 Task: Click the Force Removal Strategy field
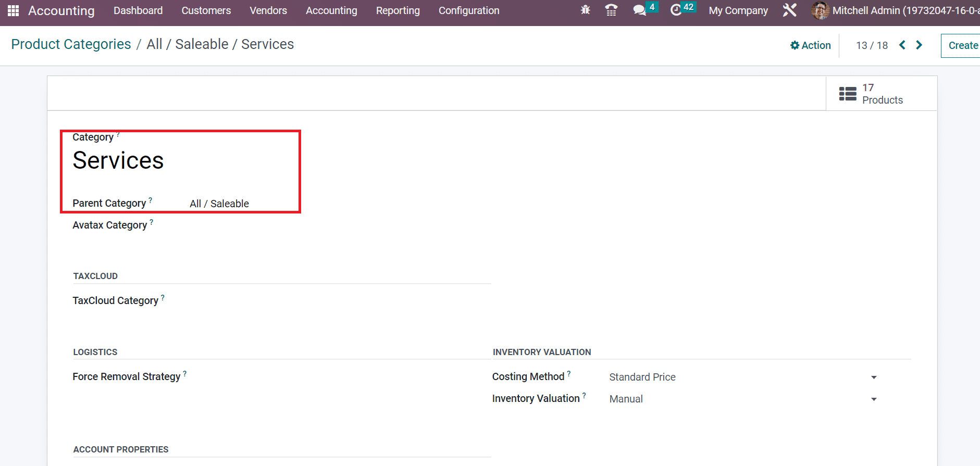coord(339,377)
